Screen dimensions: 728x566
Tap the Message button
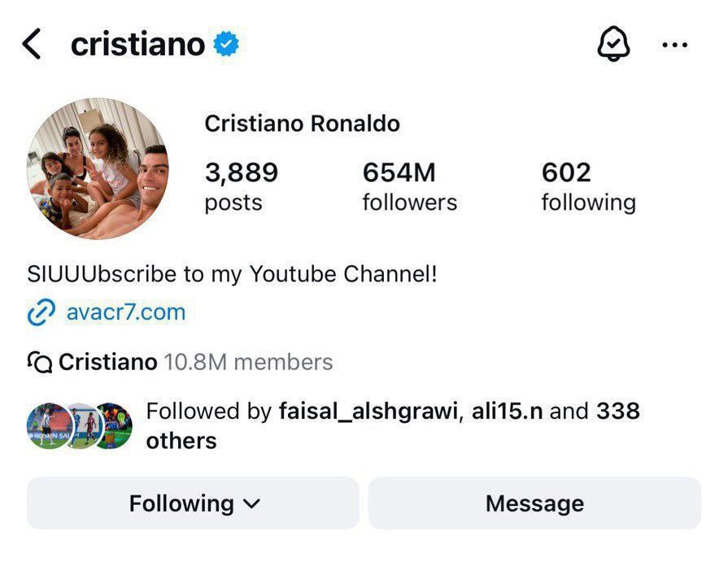tap(534, 503)
